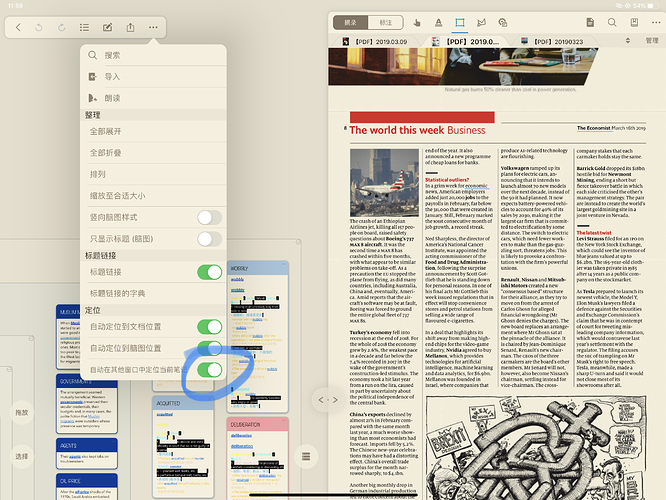
Task: Redo the last mind map action
Action: pyautogui.click(x=62, y=28)
